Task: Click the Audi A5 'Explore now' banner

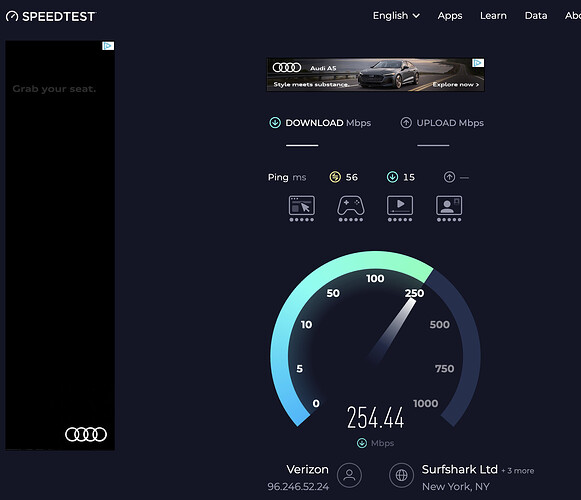Action: (x=375, y=74)
